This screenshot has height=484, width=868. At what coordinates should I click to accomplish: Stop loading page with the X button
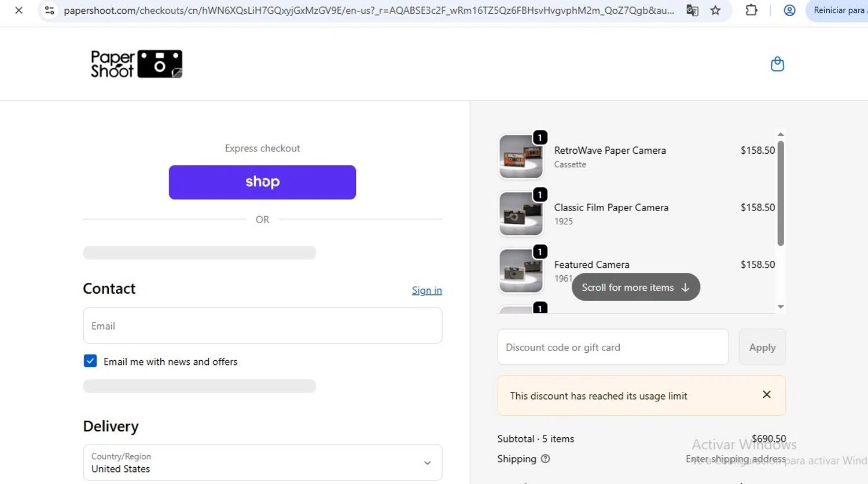pyautogui.click(x=19, y=10)
